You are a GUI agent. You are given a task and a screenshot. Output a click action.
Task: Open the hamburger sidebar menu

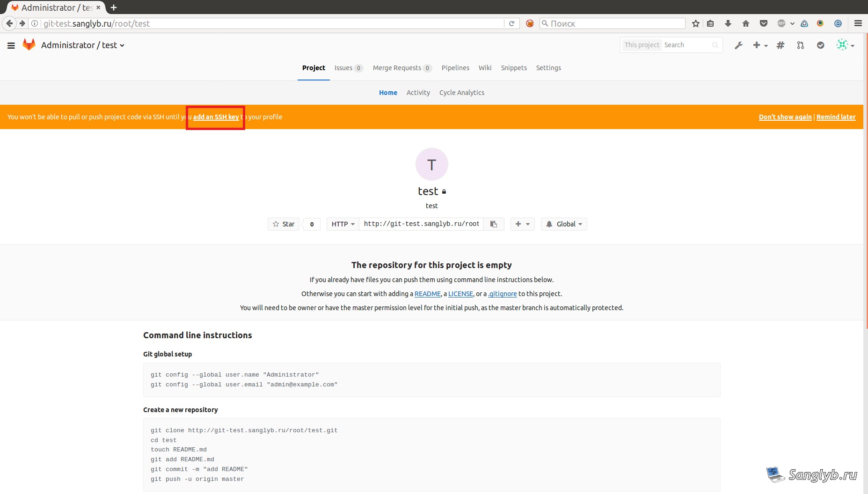pos(11,45)
